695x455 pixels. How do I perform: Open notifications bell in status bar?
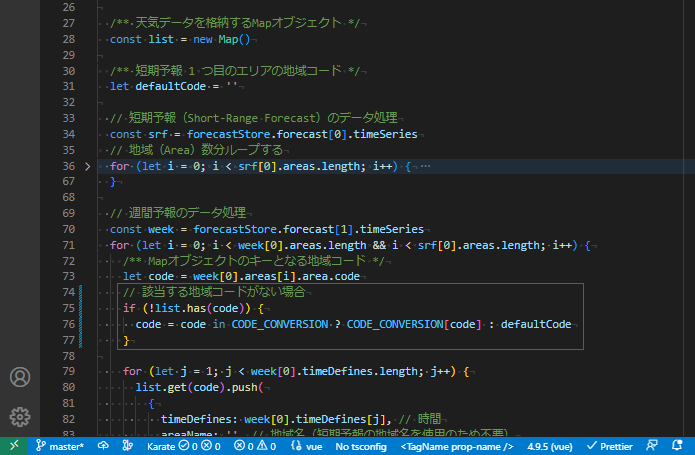677,446
